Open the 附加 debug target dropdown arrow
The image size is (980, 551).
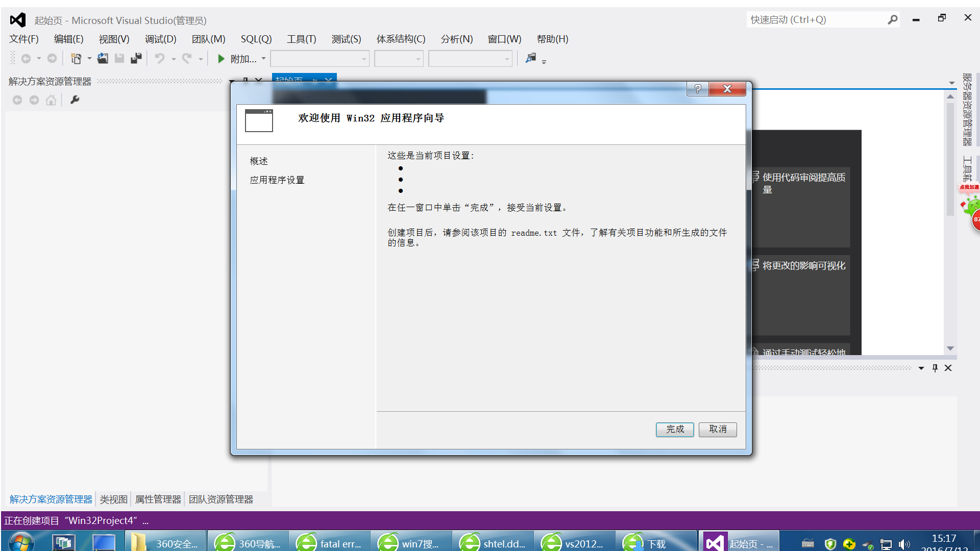click(x=263, y=59)
